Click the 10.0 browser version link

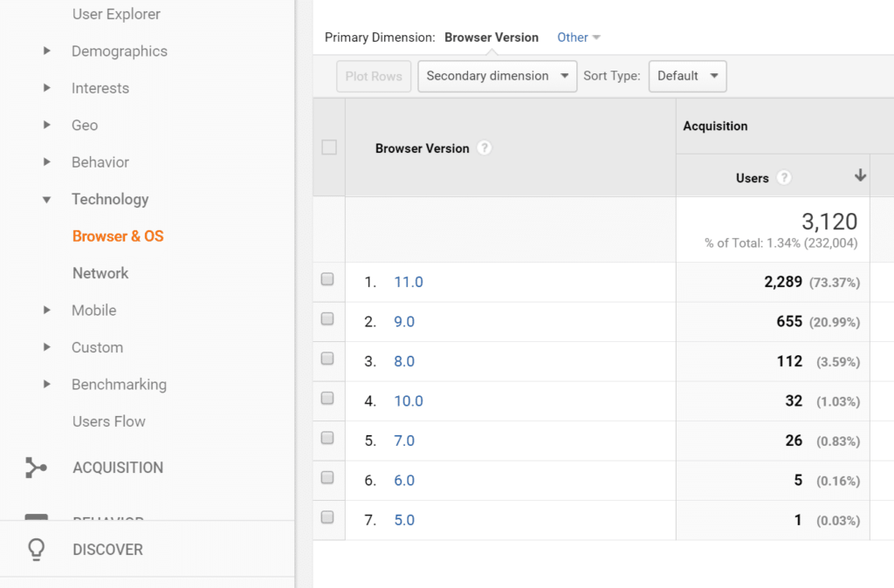click(408, 401)
